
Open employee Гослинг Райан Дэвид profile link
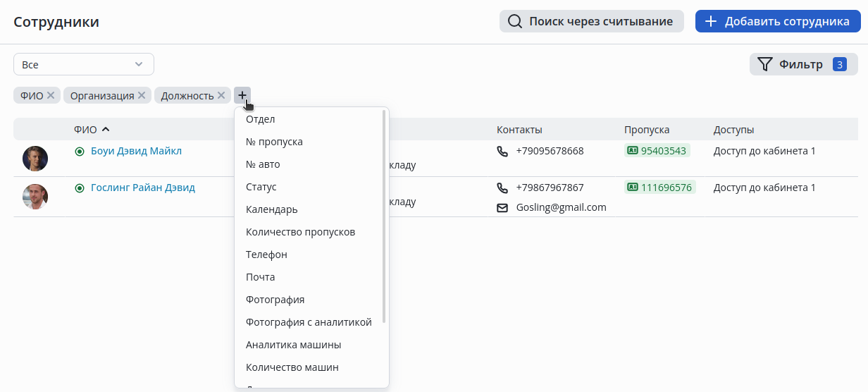coord(143,188)
